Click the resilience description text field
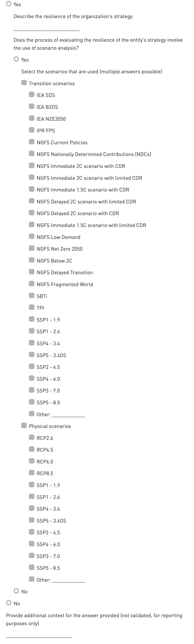This screenshot has width=194, height=644. click(x=46, y=28)
